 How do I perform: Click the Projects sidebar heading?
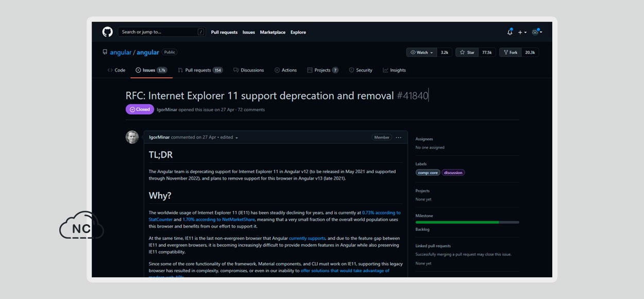[422, 191]
